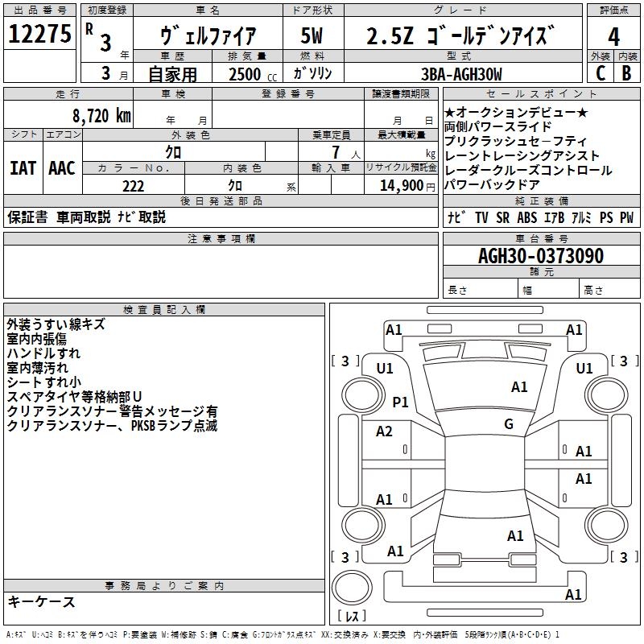Select the P1 mark on car diagram
This screenshot has width=644, height=644.
point(400,402)
